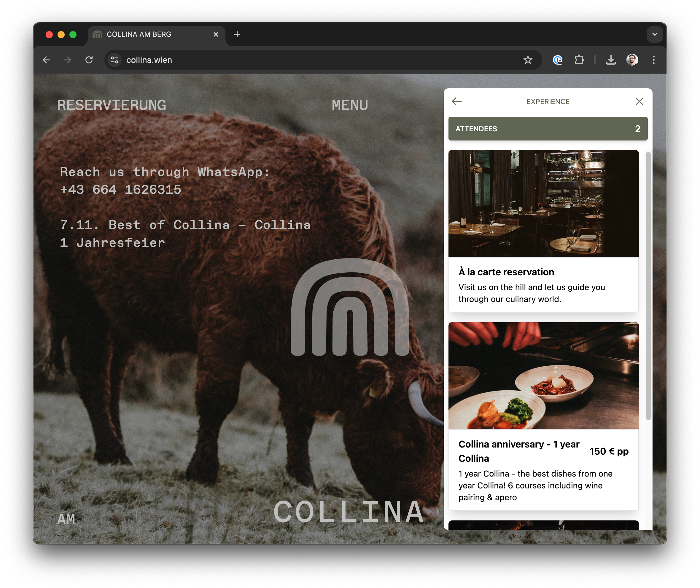View site information icon in address bar
The height and width of the screenshot is (588, 700).
tap(114, 60)
